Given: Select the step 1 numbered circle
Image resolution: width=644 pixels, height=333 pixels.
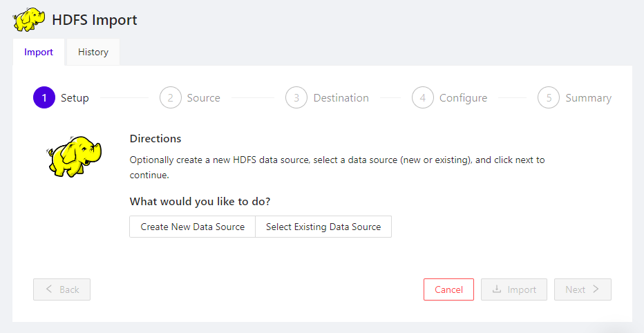Looking at the screenshot, I should [44, 98].
